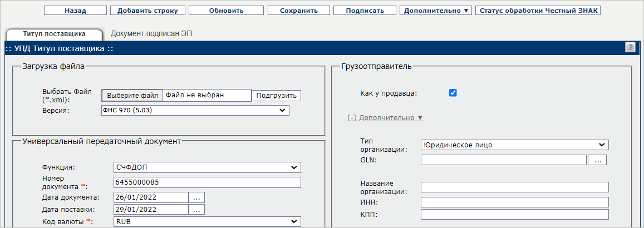Click the Обновить button
The width and height of the screenshot is (644, 228).
(226, 11)
